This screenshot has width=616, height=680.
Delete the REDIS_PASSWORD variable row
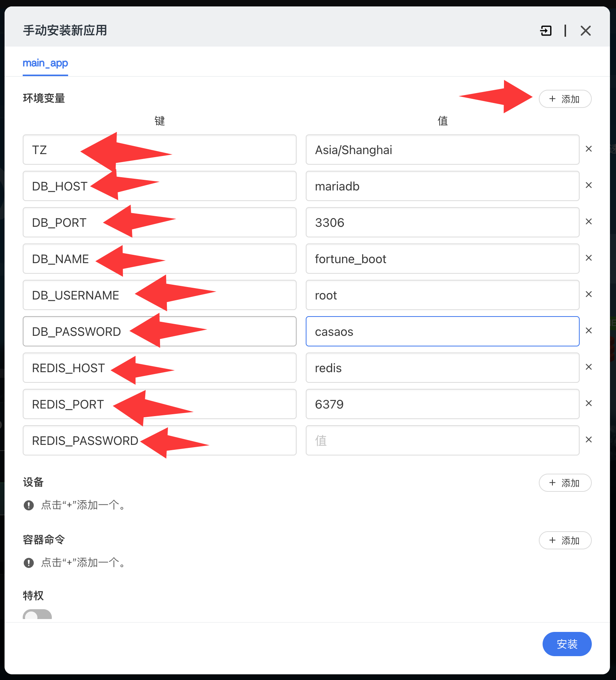click(x=588, y=440)
